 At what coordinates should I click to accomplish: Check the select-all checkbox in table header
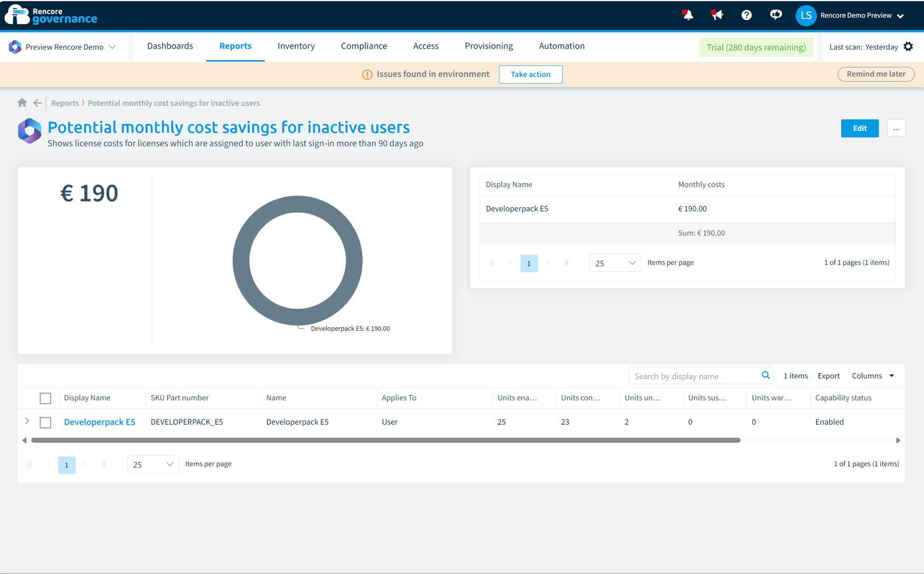[45, 398]
